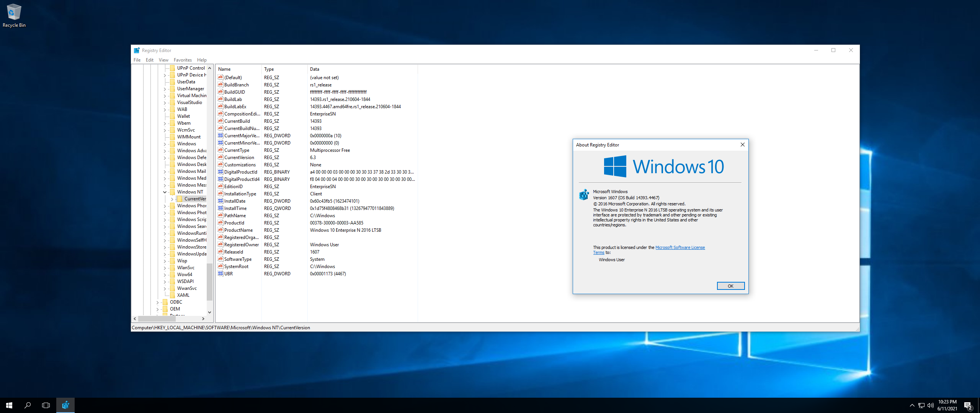
Task: Click the Registry Editor title bar icon
Action: tap(137, 50)
